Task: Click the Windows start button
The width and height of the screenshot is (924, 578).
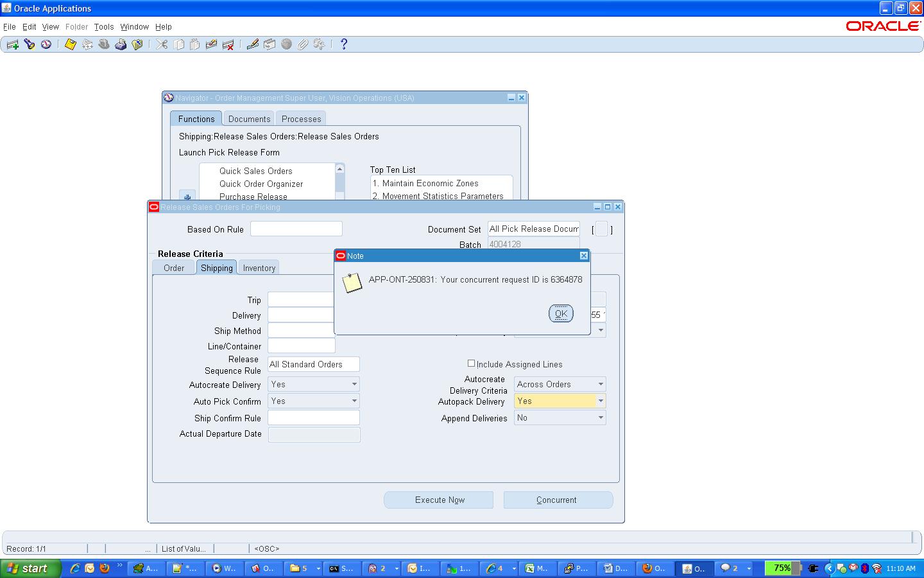Action: click(30, 568)
